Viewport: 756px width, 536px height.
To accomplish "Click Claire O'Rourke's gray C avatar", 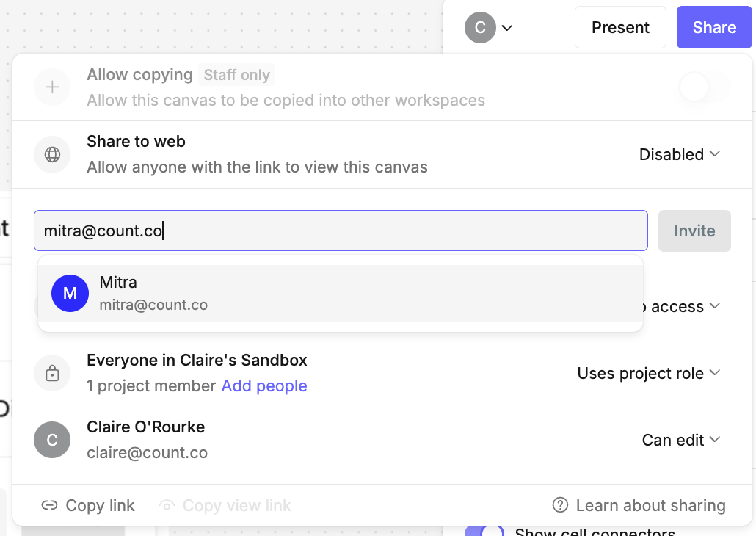I will (52, 440).
